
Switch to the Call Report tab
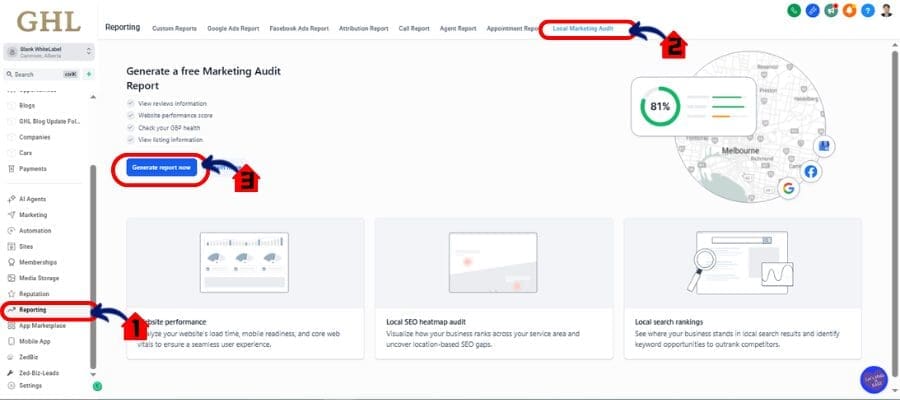414,28
